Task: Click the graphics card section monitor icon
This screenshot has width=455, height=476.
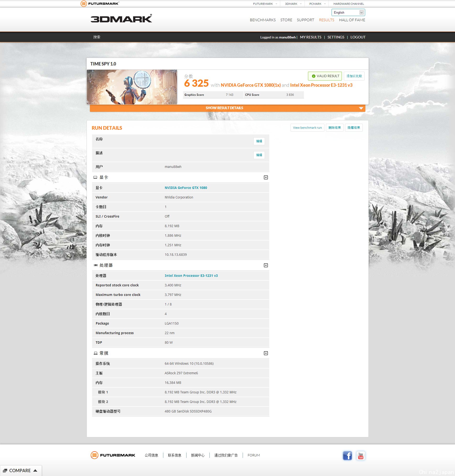Action: coord(95,177)
